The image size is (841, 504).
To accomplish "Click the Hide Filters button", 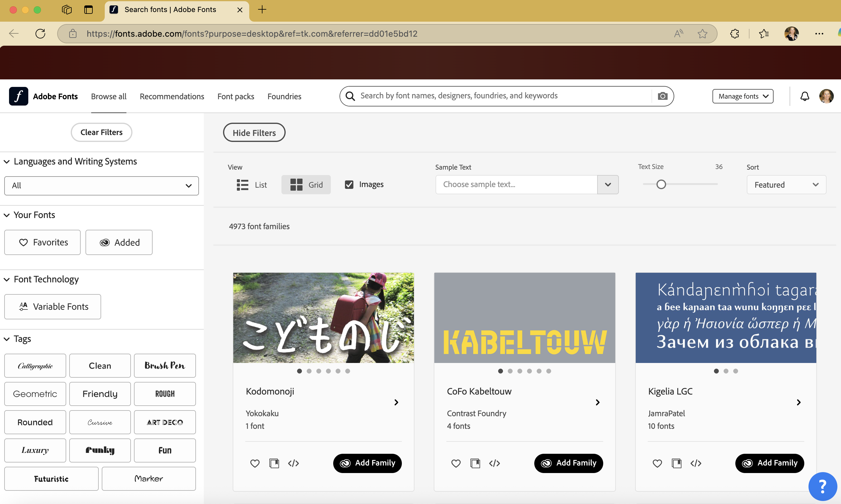I will (254, 132).
